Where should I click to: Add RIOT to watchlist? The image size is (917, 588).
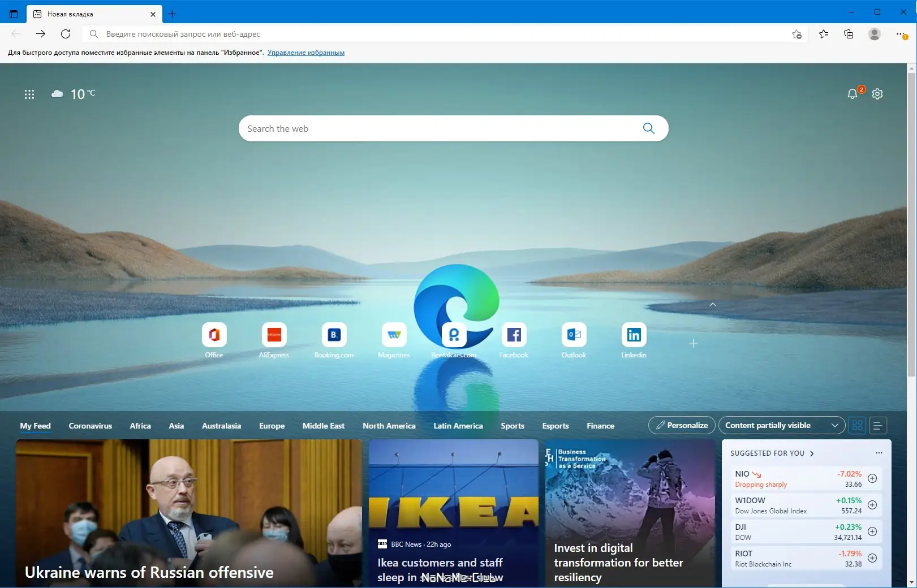pyautogui.click(x=872, y=558)
